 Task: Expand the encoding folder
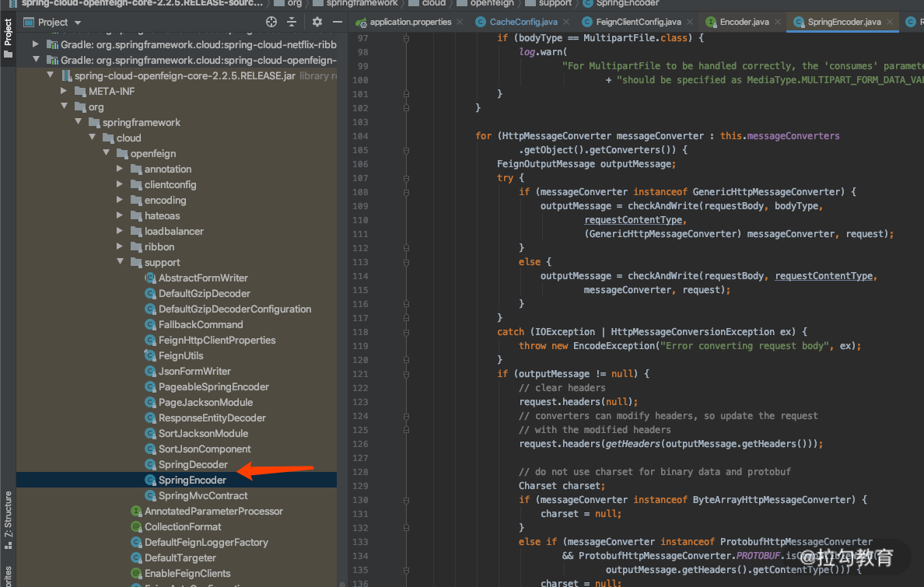[119, 201]
